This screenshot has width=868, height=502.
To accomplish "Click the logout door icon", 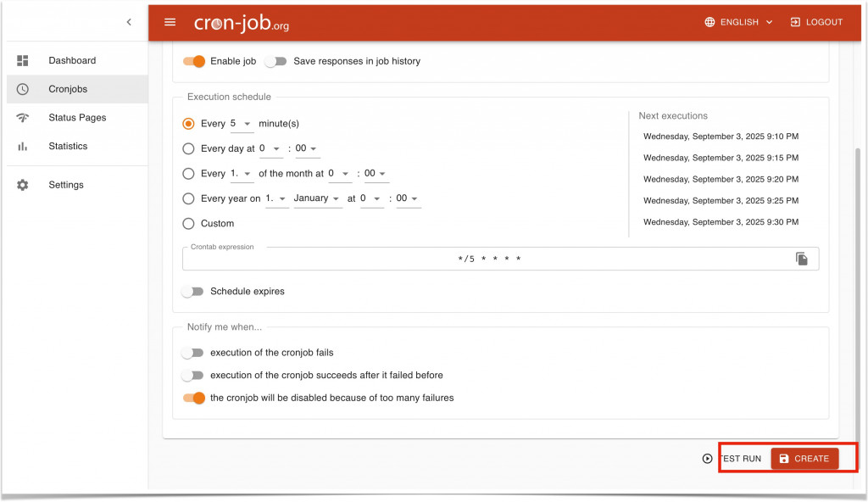I will [x=795, y=22].
